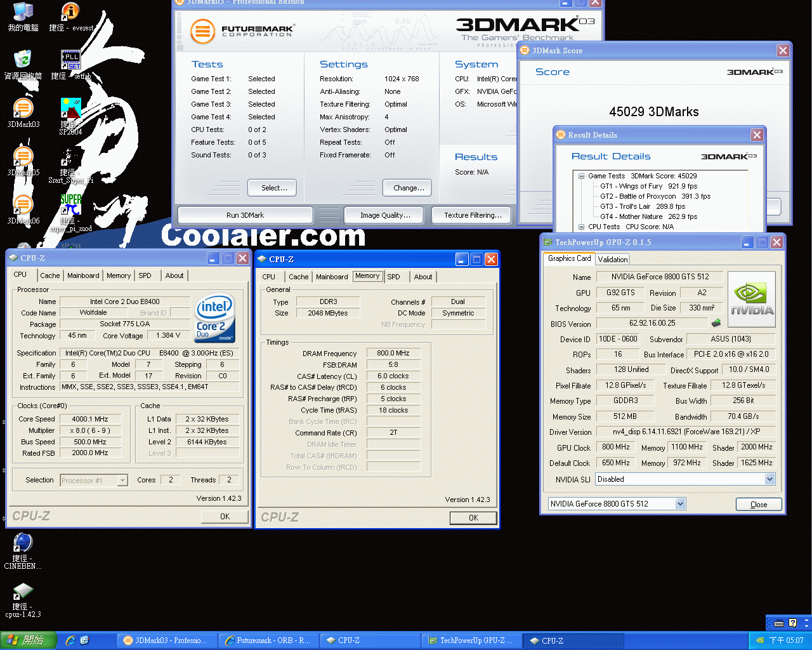Open the Mainboard tab in left CPU-Z
The width and height of the screenshot is (812, 650).
pyautogui.click(x=83, y=275)
